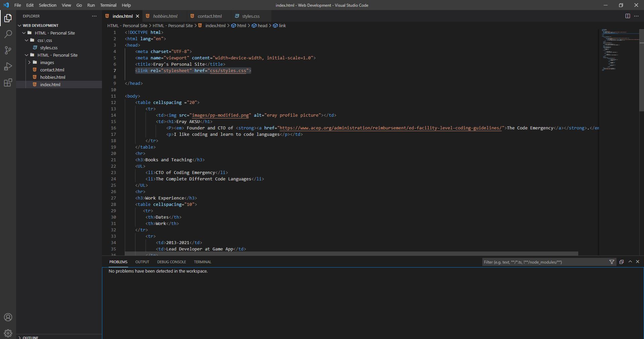The width and height of the screenshot is (644, 339).
Task: Open the Terminal menu
Action: point(108,5)
